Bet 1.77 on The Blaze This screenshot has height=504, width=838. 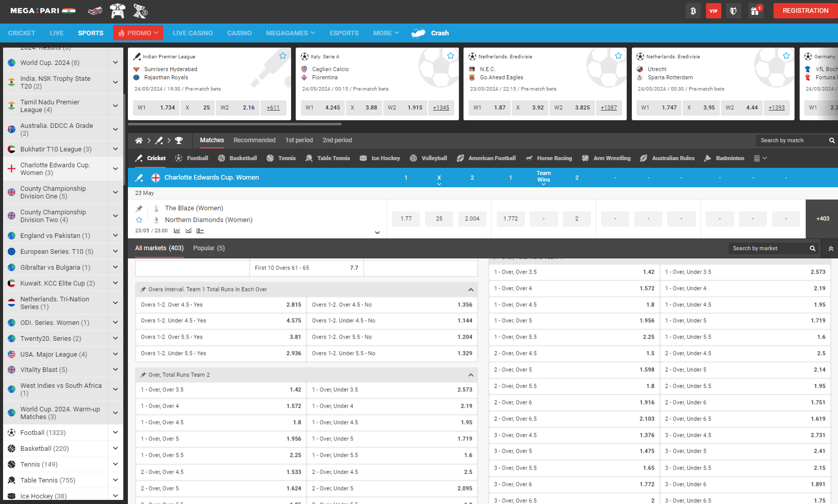point(406,218)
